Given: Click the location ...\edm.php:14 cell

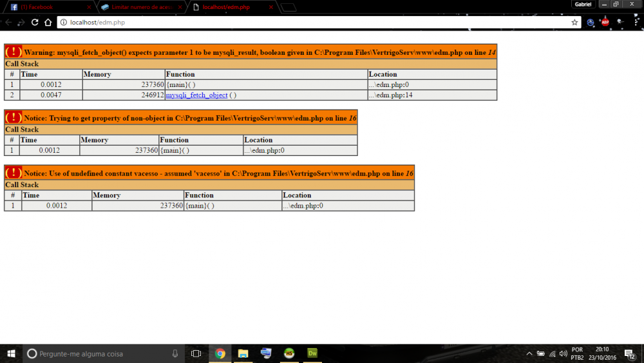Looking at the screenshot, I should pyautogui.click(x=432, y=95).
